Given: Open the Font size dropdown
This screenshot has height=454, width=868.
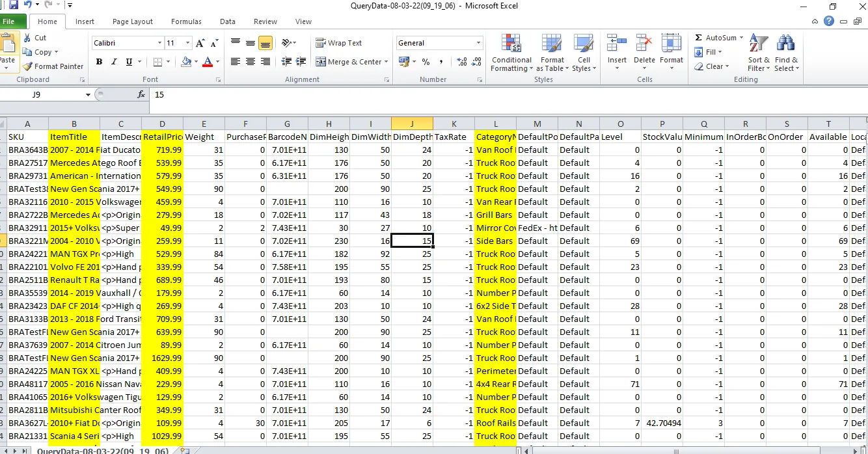Looking at the screenshot, I should click(x=189, y=43).
